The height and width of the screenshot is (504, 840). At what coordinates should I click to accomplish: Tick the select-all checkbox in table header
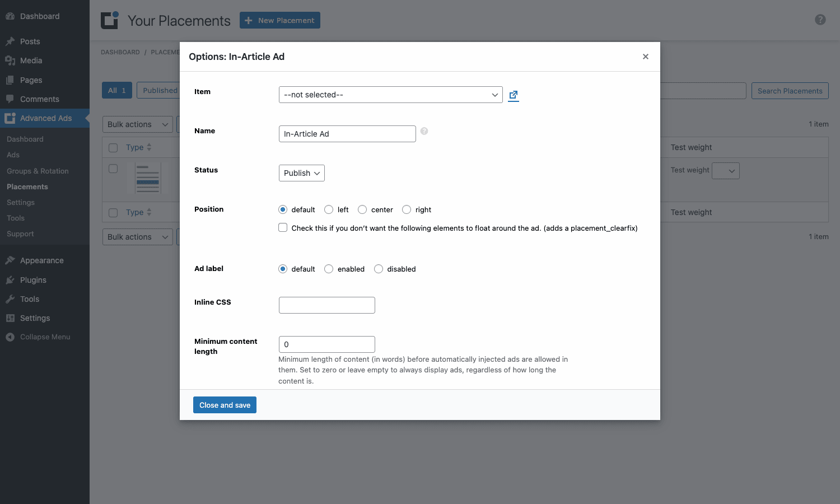coord(113,148)
